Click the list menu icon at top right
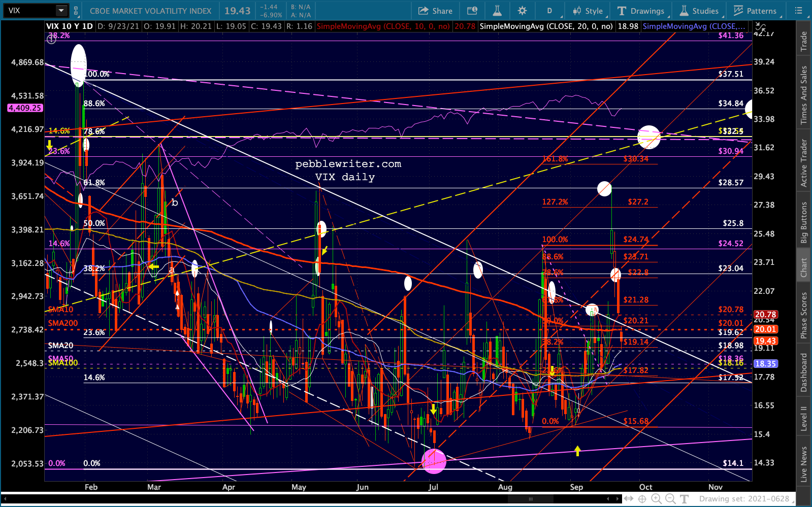This screenshot has height=507, width=812. pyautogui.click(x=798, y=11)
